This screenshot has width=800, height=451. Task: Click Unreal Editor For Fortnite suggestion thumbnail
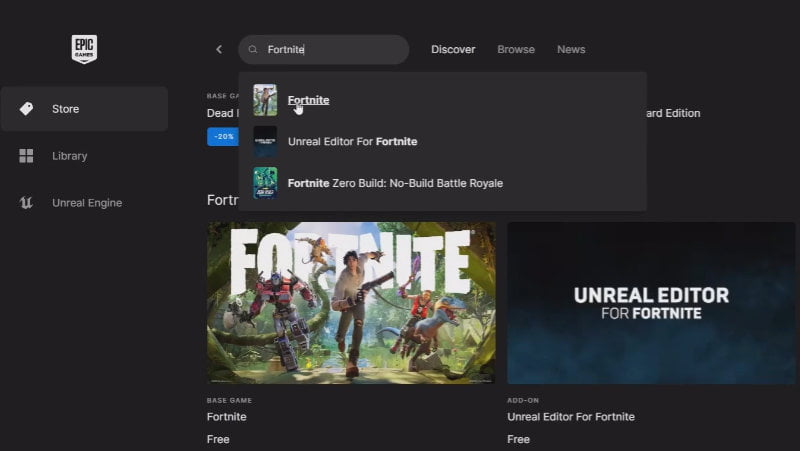(x=265, y=141)
